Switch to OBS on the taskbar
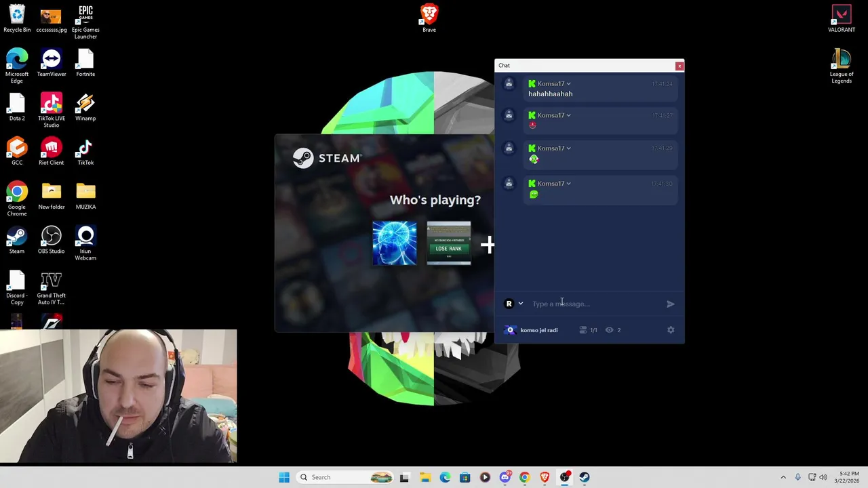This screenshot has width=868, height=488. click(x=564, y=477)
